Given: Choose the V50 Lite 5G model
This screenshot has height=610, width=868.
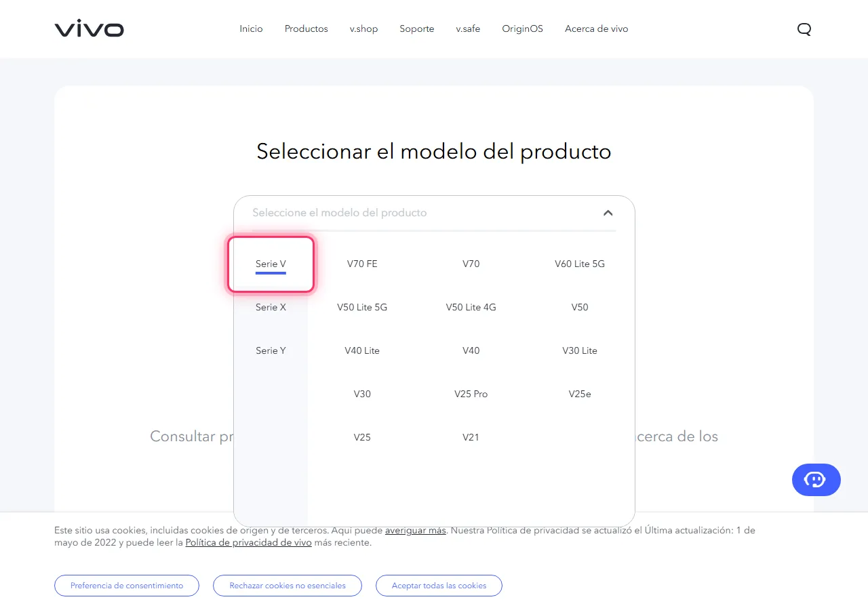Looking at the screenshot, I should [x=362, y=308].
